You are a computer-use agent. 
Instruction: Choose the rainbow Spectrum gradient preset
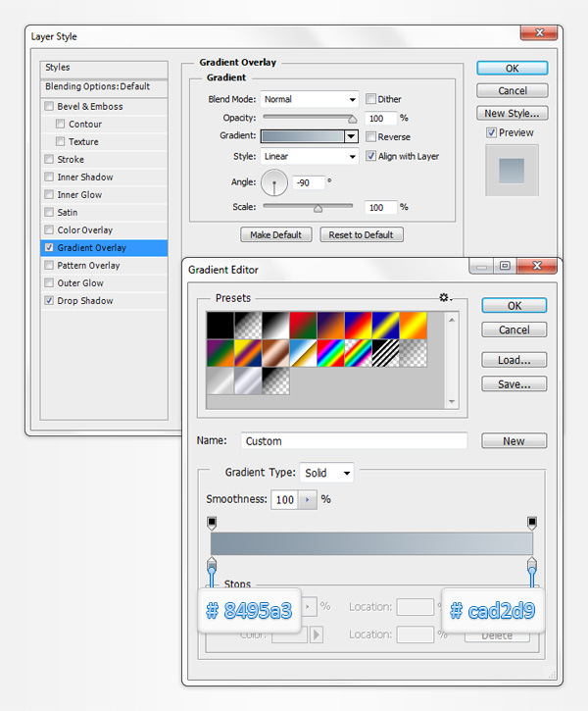(x=329, y=352)
